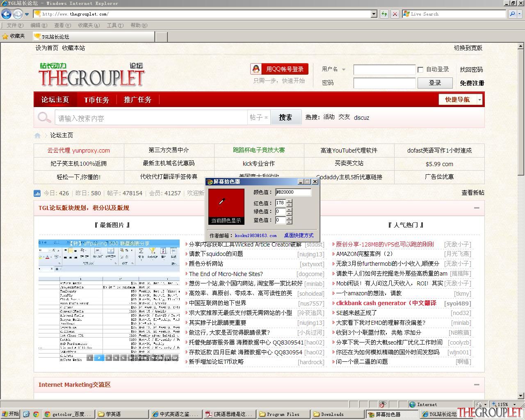Open the 帖子 search type dropdown

tap(259, 118)
